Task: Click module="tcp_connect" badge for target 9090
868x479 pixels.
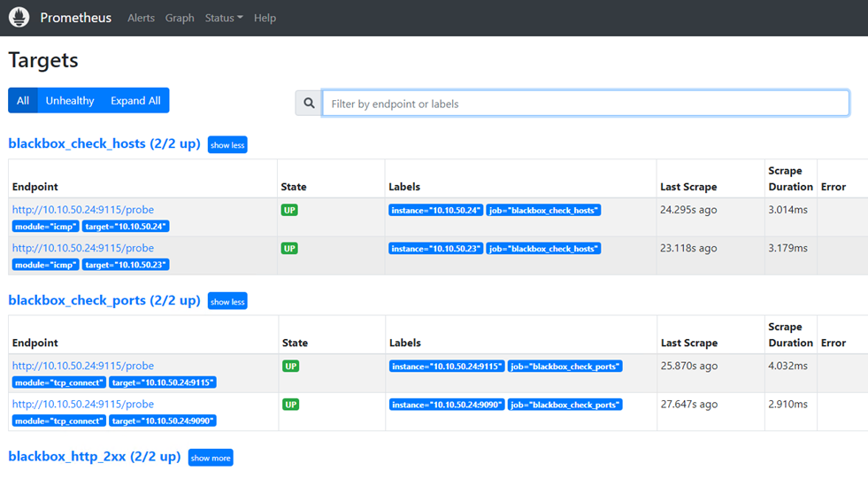Action: coord(59,421)
